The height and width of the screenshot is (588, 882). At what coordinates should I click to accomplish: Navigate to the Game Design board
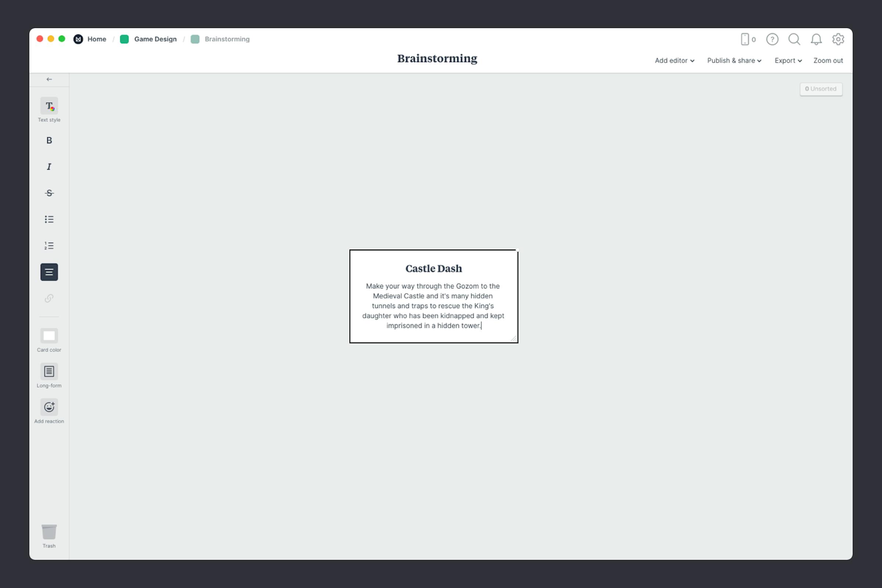click(155, 39)
